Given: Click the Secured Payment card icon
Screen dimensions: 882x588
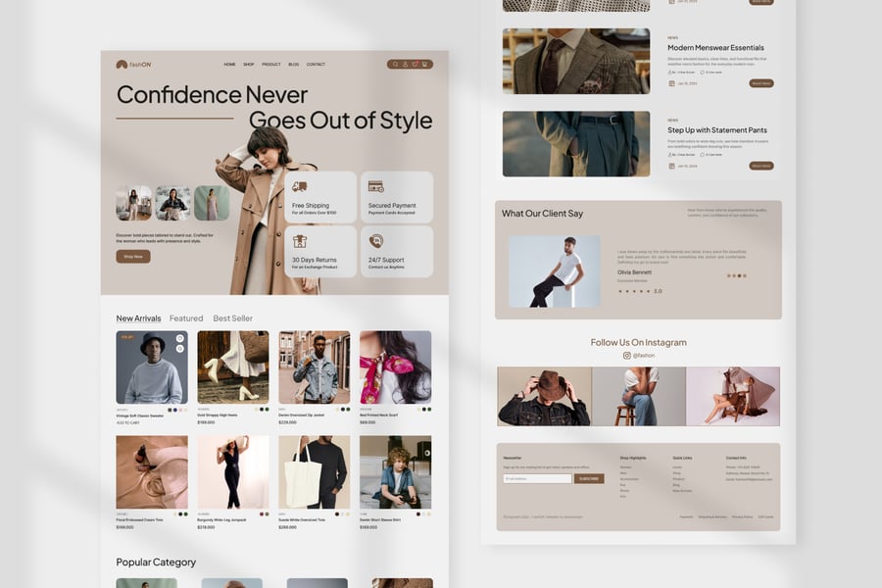Looking at the screenshot, I should click(x=375, y=186).
